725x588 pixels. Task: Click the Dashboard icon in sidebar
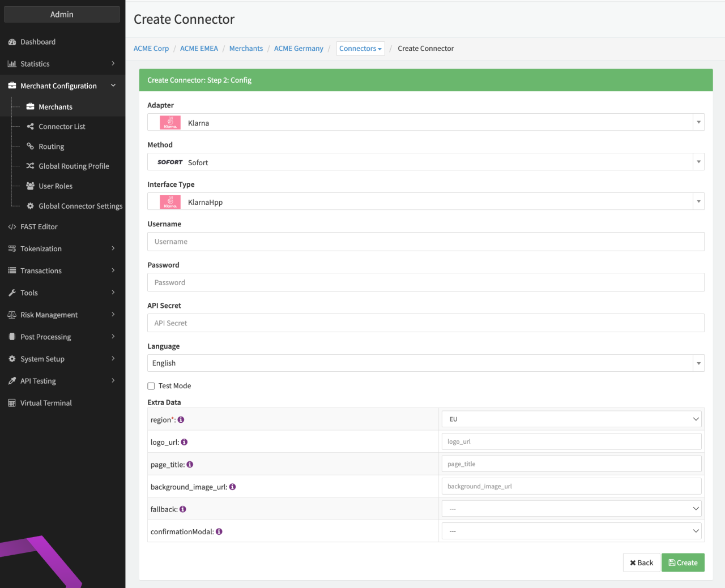click(x=12, y=42)
